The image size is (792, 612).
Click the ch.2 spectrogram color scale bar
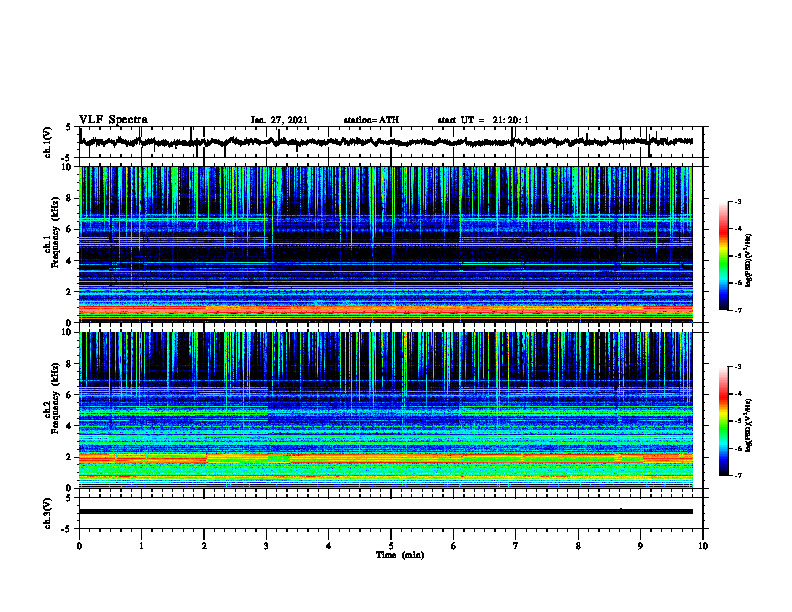pyautogui.click(x=723, y=421)
